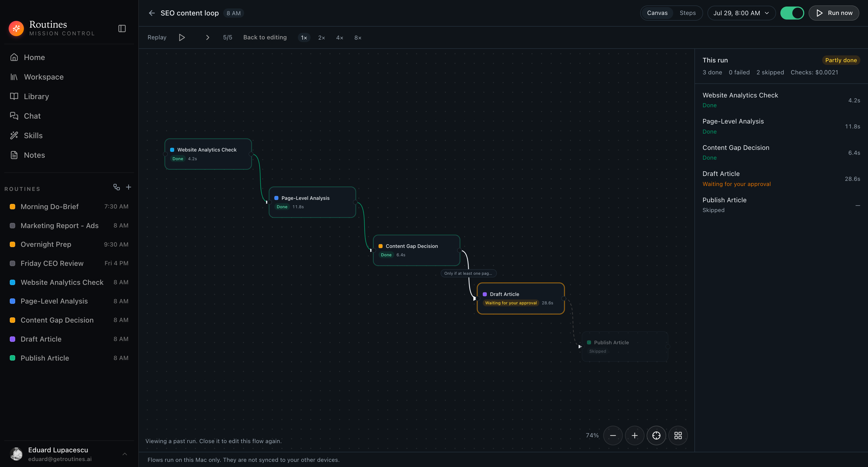Click the 8 AM schedule badge
868x467 pixels.
(x=234, y=13)
